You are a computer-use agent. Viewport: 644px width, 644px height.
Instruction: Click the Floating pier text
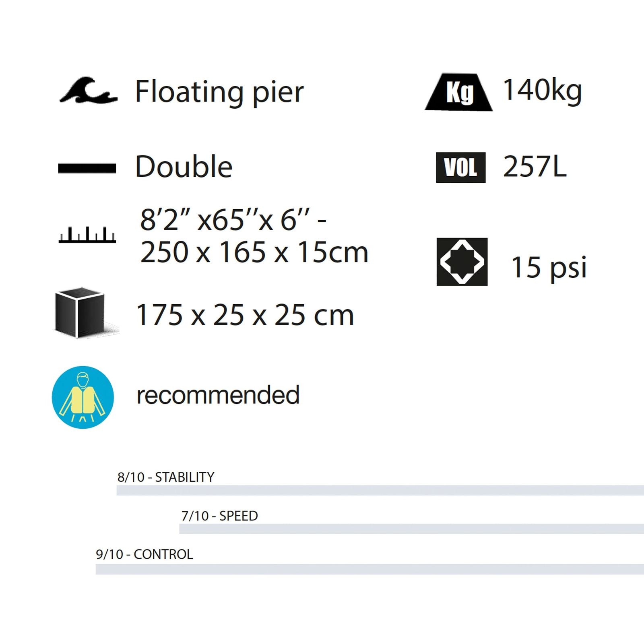click(x=219, y=92)
